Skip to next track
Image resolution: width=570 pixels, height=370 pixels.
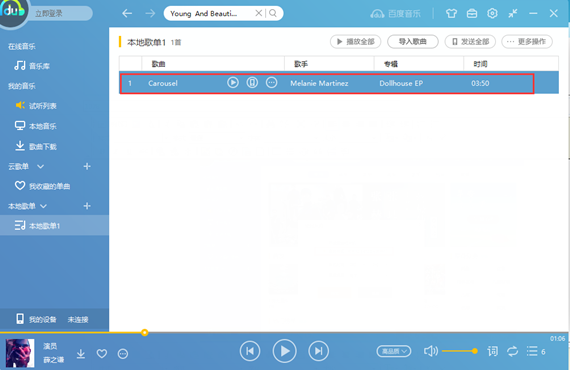click(x=318, y=351)
